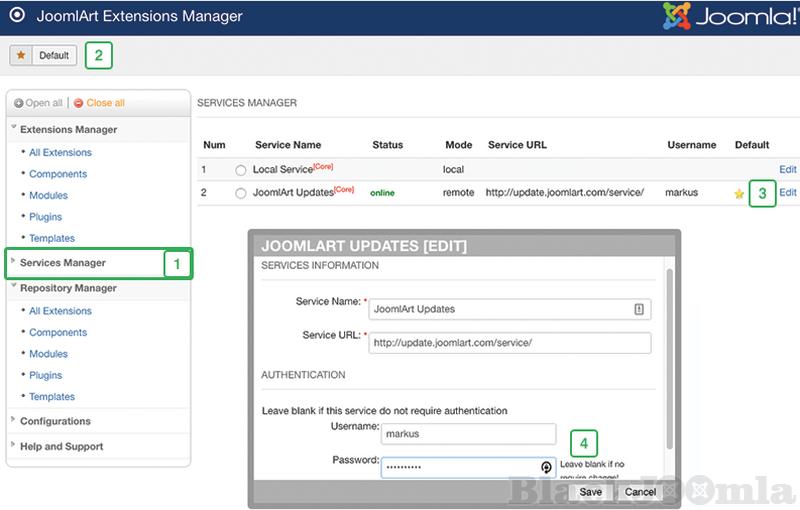
Task: Open All Extensions under Extensions Manager
Action: [60, 153]
